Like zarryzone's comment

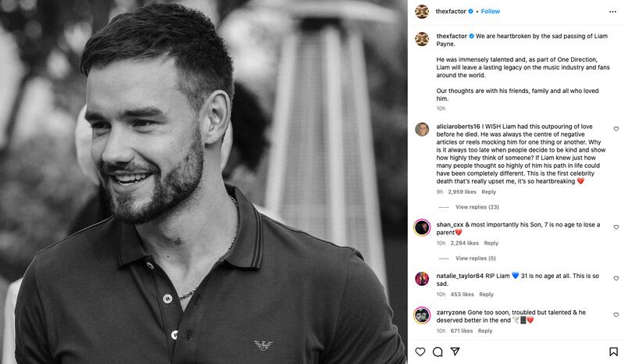616,315
